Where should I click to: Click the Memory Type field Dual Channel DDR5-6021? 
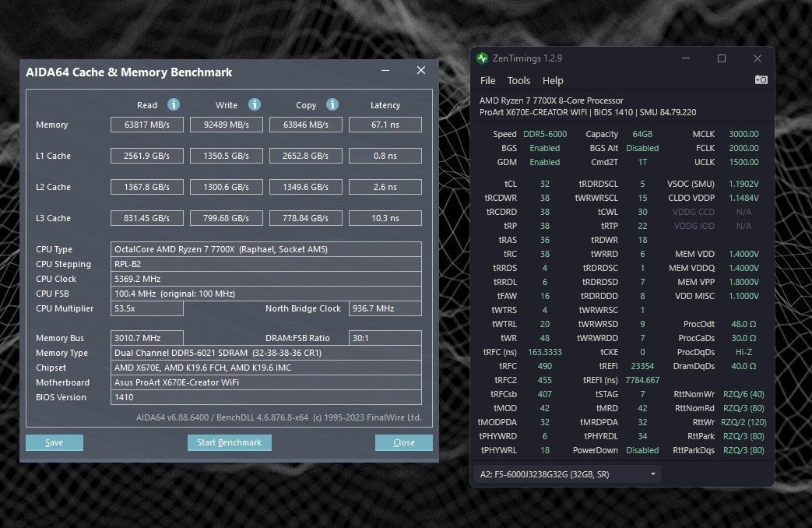click(x=266, y=353)
